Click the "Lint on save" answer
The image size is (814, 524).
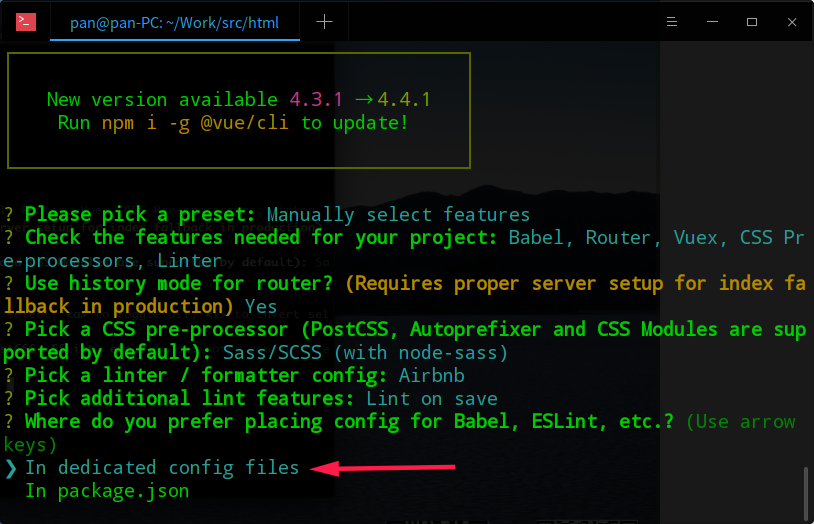click(432, 398)
